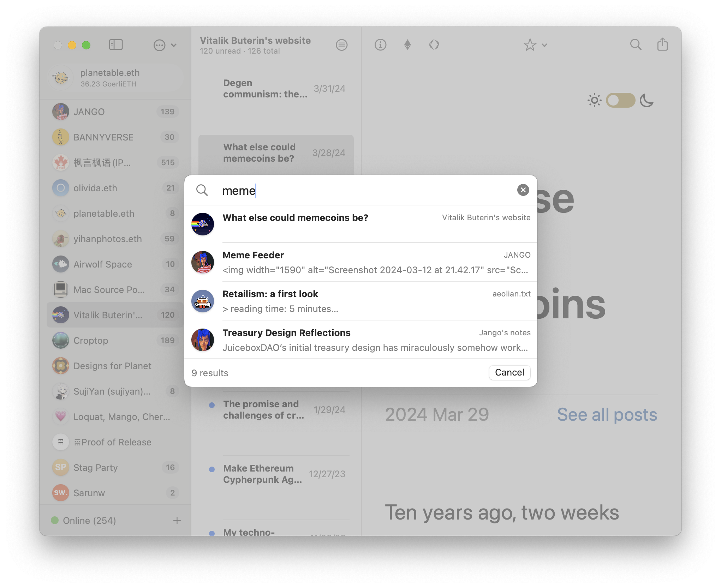Screen dimensions: 721x588
Task: Switch to light mode via sun icon
Action: (x=594, y=101)
